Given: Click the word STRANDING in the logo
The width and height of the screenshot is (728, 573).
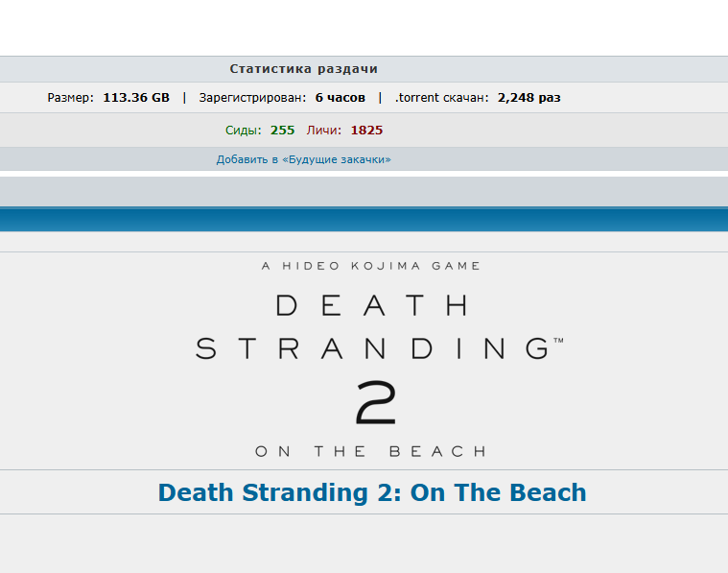Looking at the screenshot, I should (371, 347).
